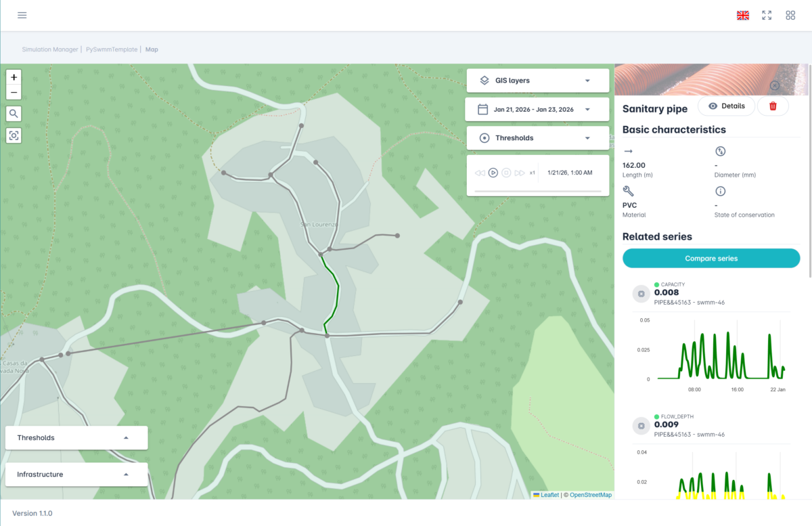
Task: Click the '1/21/26, 1:00 AM' timestamp
Action: [570, 173]
